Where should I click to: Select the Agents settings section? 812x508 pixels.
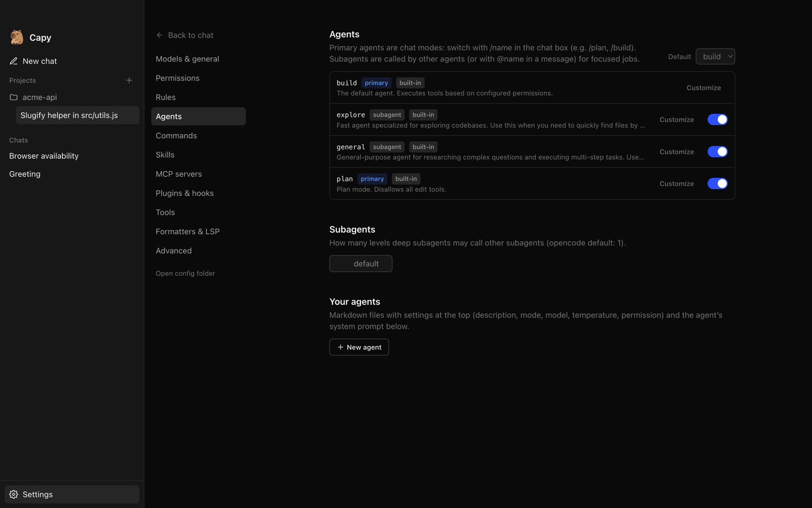[198, 116]
